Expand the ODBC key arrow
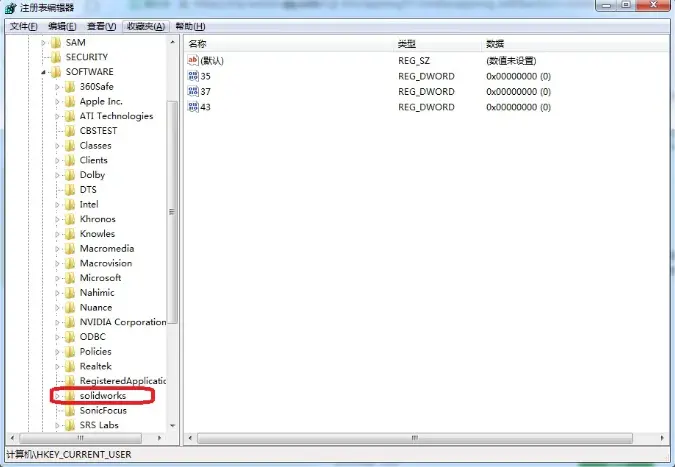This screenshot has height=467, width=675. [57, 337]
